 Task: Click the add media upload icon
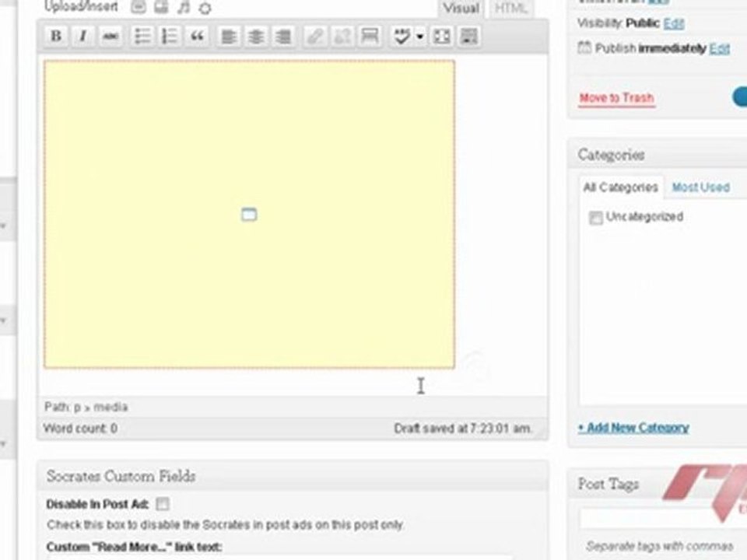click(x=205, y=8)
